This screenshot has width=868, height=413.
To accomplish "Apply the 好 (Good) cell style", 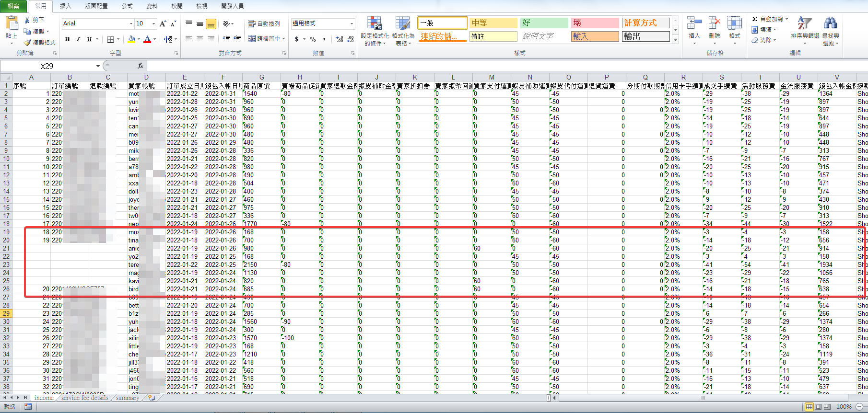I will 544,23.
